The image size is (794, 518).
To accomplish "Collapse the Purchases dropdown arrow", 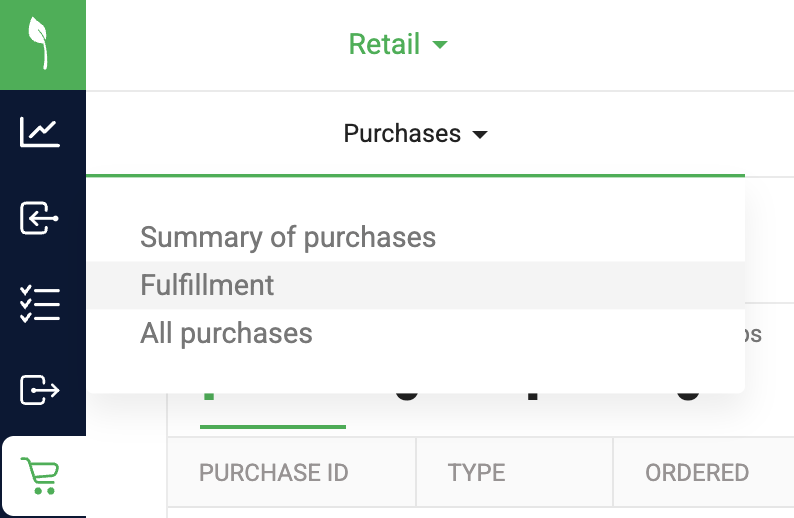I will click(480, 135).
